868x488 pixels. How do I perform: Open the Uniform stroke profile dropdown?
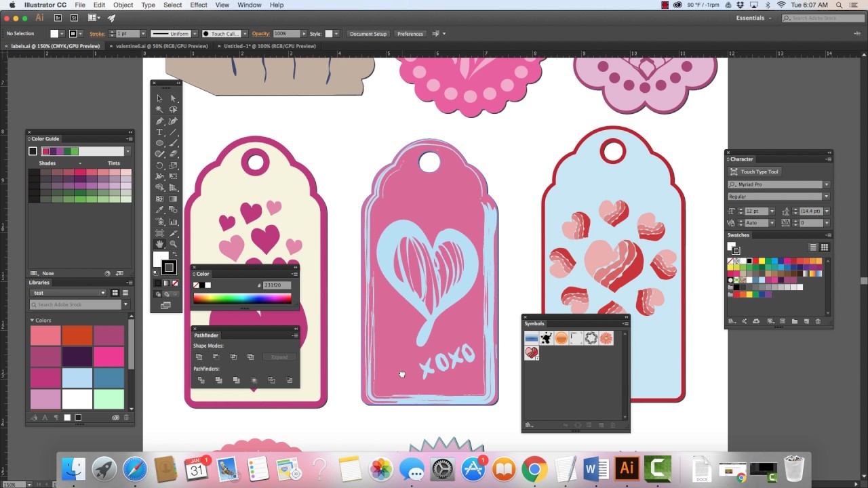196,34
